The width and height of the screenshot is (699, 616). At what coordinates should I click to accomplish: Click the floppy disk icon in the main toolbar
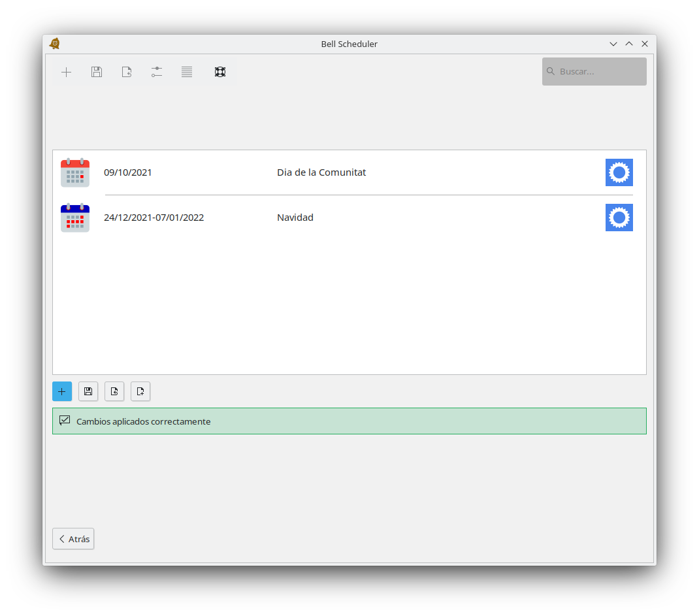click(x=97, y=72)
